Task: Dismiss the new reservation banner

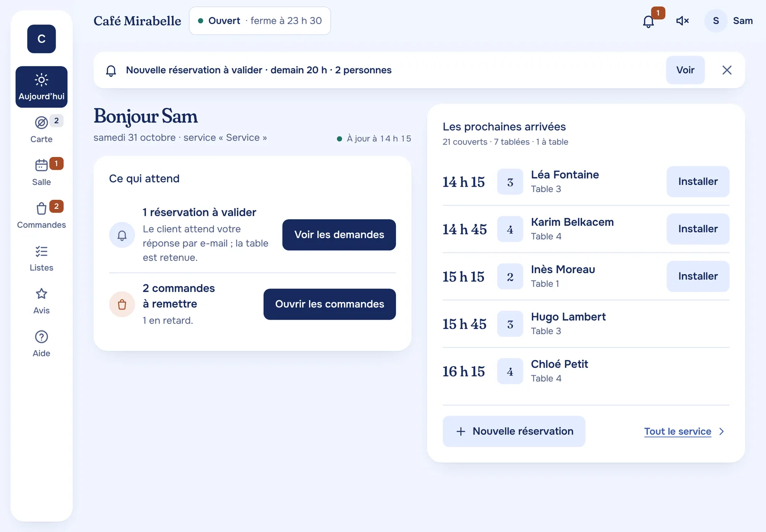Action: [x=727, y=70]
